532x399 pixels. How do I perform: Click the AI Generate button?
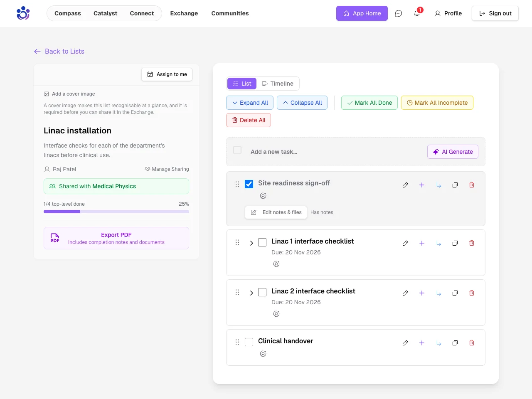click(x=453, y=152)
